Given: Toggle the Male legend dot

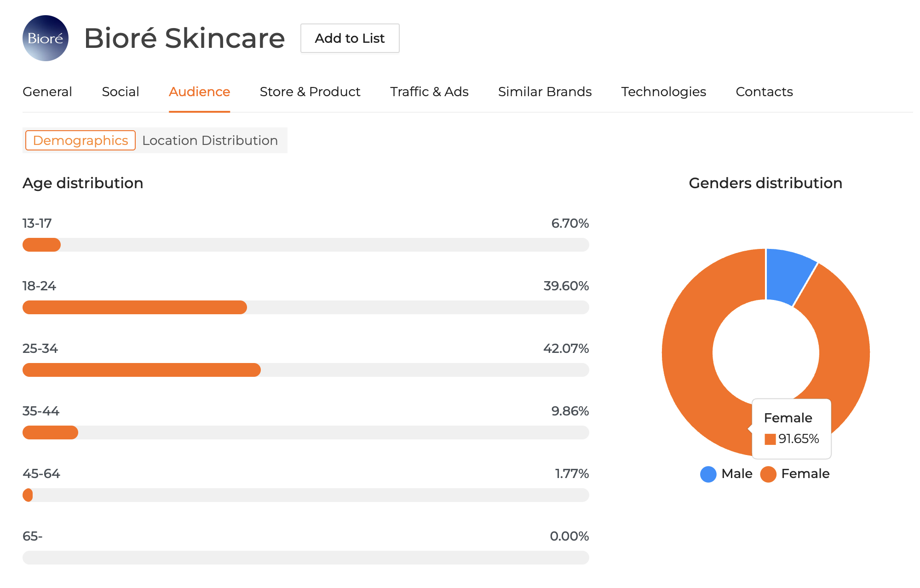Looking at the screenshot, I should pos(708,474).
